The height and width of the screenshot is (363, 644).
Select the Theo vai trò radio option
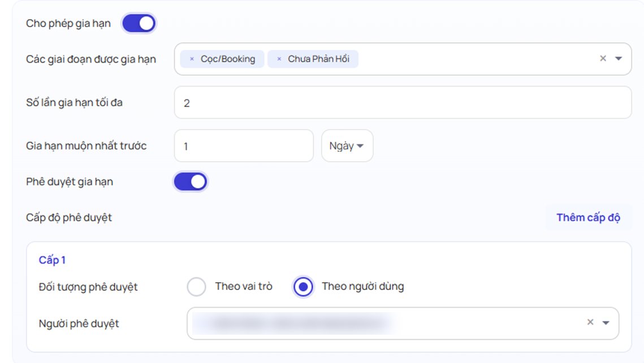196,287
